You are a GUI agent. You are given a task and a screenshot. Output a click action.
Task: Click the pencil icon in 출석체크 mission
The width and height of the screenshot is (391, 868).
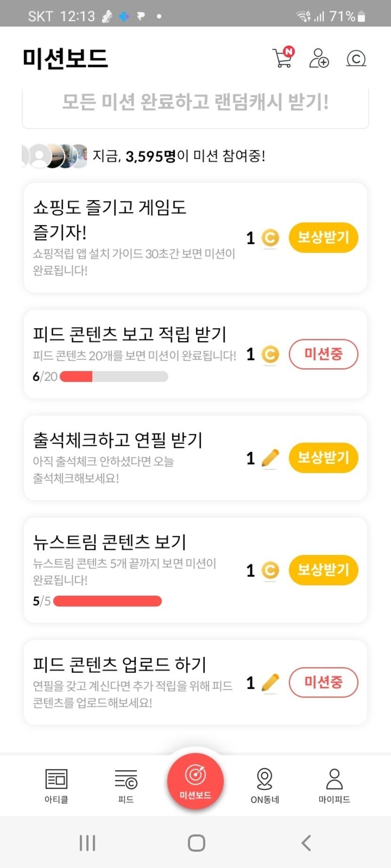coord(270,458)
